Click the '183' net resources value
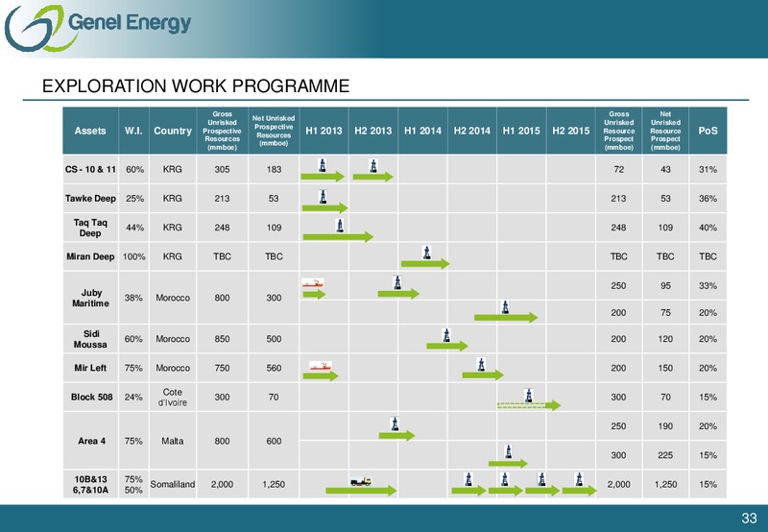 [x=274, y=170]
